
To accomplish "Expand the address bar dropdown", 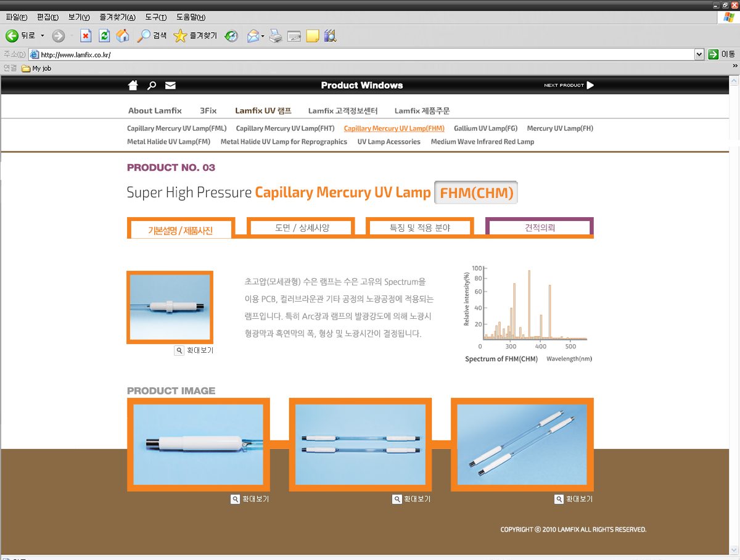I will pos(699,54).
